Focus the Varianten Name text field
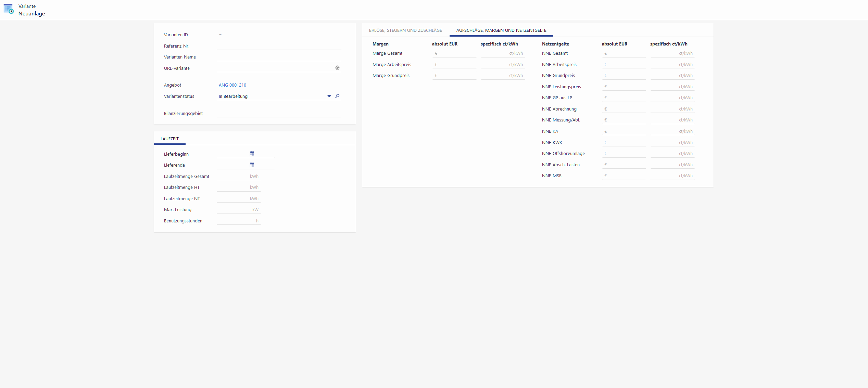 (x=279, y=57)
